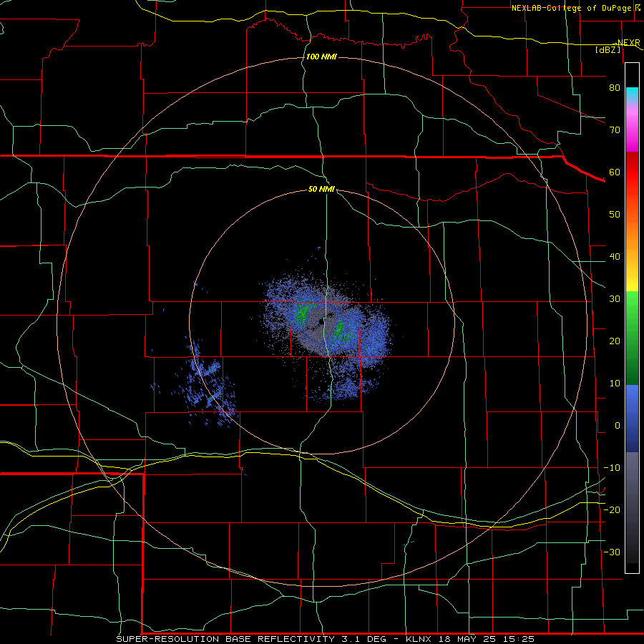This screenshot has height=644, width=644.
Task: Click the -10 value on the dBZ scale
Action: tap(612, 468)
